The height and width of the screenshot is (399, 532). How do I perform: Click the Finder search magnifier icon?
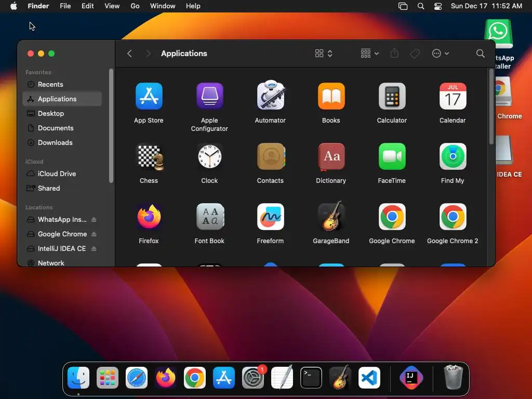coord(480,54)
